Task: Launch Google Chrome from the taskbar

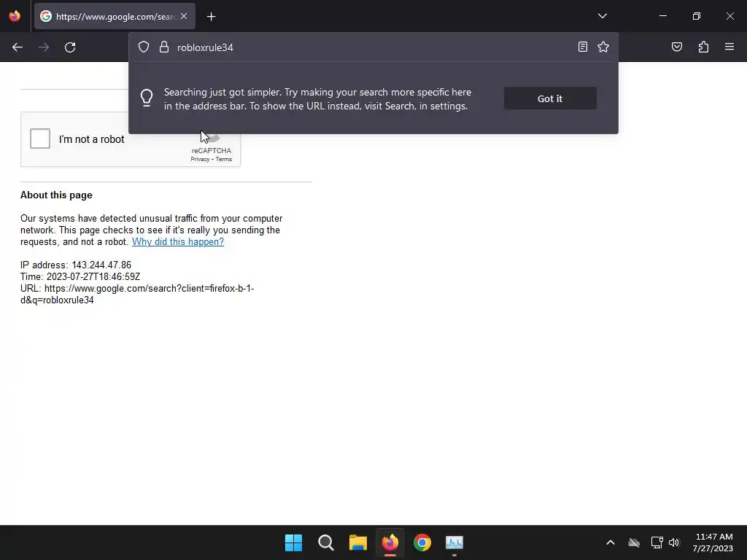Action: point(422,542)
